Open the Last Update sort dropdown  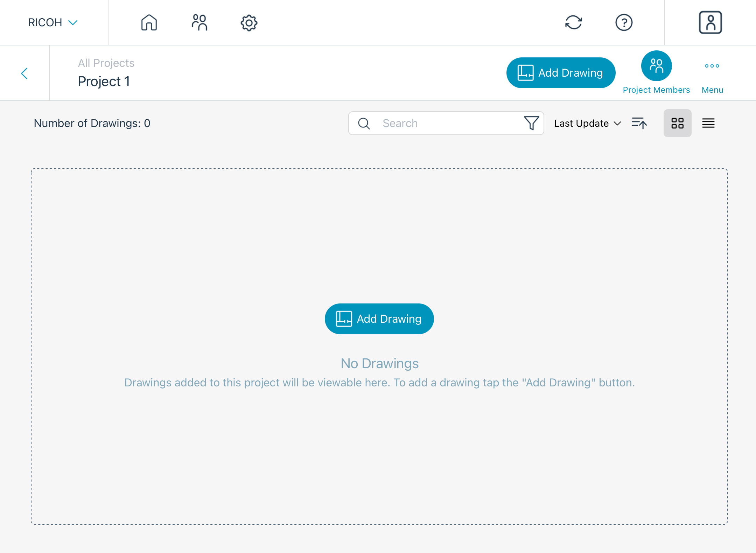click(587, 123)
